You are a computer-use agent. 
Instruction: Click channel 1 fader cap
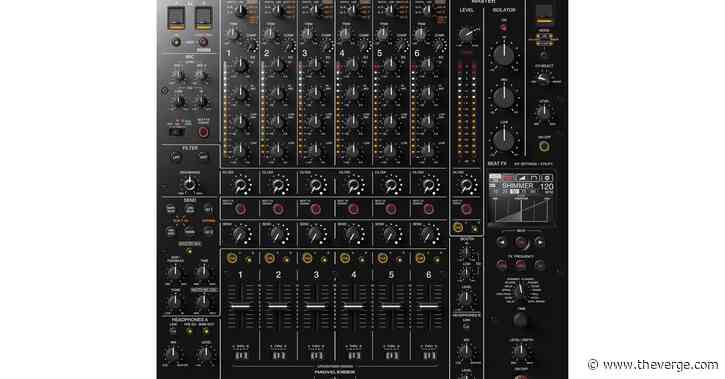point(240,306)
